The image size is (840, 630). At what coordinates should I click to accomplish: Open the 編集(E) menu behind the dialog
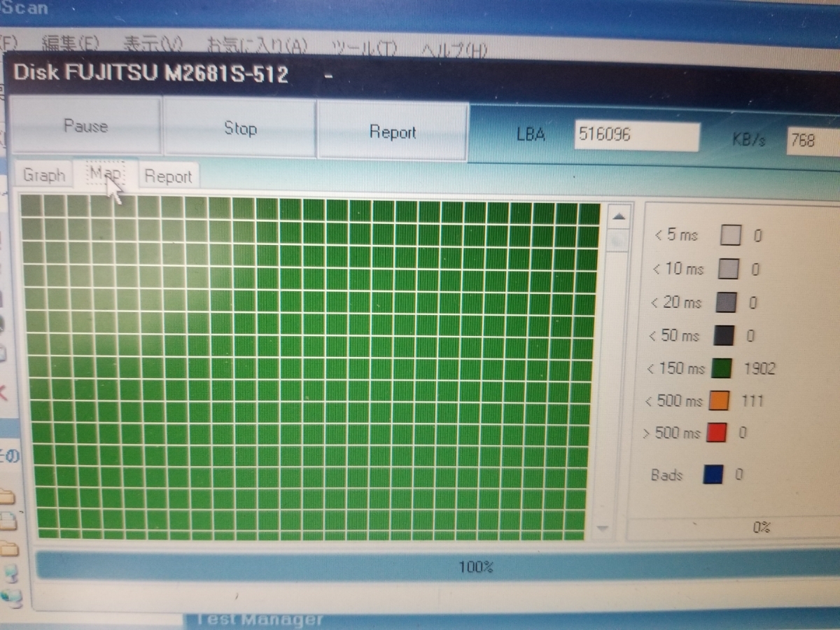70,44
